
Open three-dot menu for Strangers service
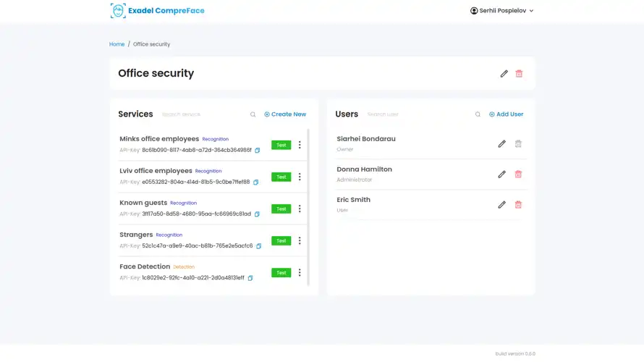[300, 240]
